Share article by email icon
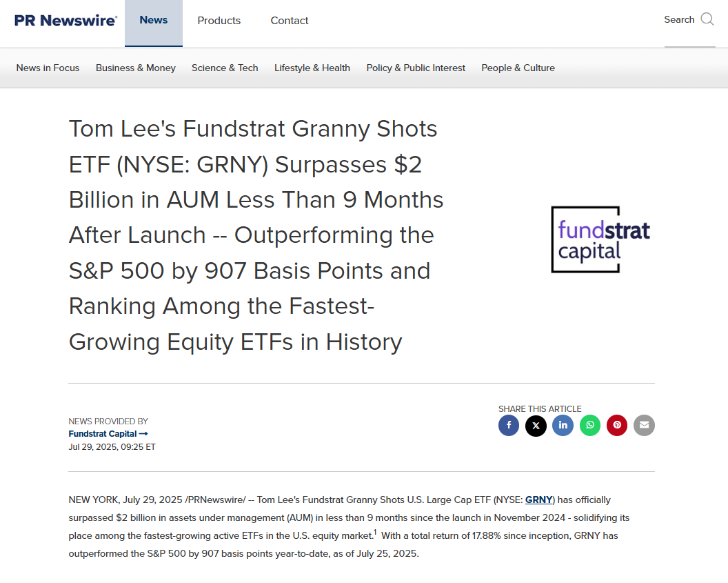 (644, 425)
